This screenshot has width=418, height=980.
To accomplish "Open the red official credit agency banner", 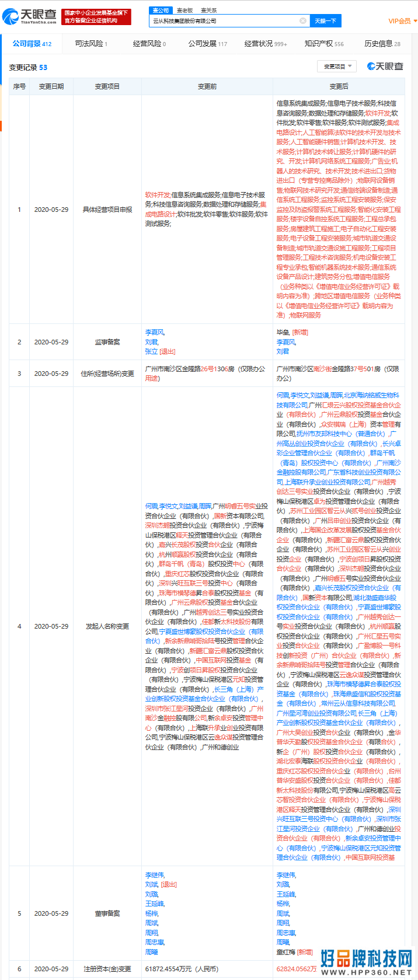I will pyautogui.click(x=97, y=17).
